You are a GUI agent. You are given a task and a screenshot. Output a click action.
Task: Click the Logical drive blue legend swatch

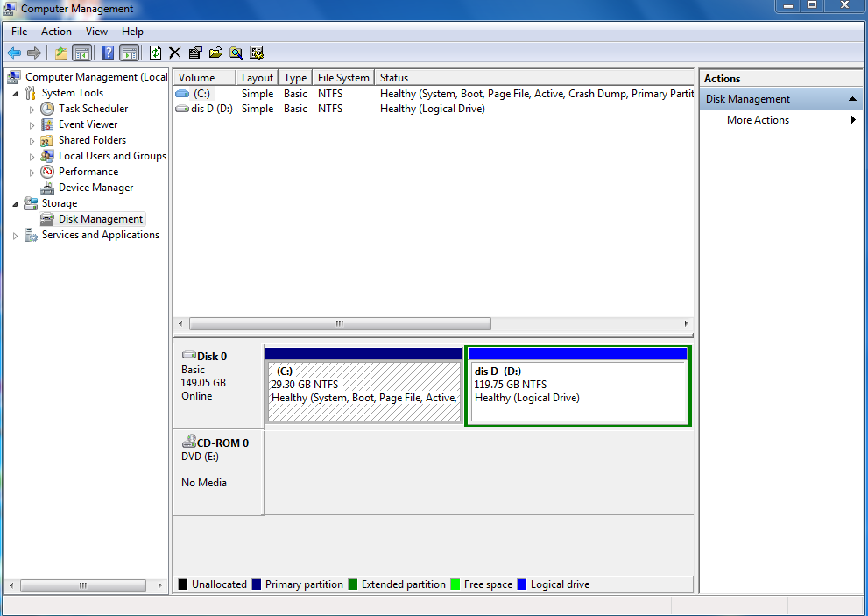point(521,584)
